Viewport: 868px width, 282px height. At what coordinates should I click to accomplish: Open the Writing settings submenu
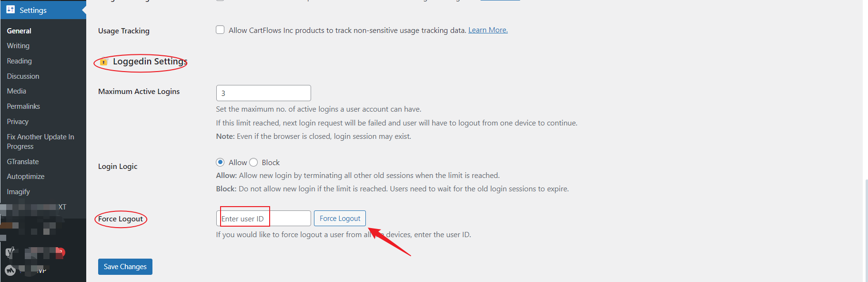click(x=18, y=46)
